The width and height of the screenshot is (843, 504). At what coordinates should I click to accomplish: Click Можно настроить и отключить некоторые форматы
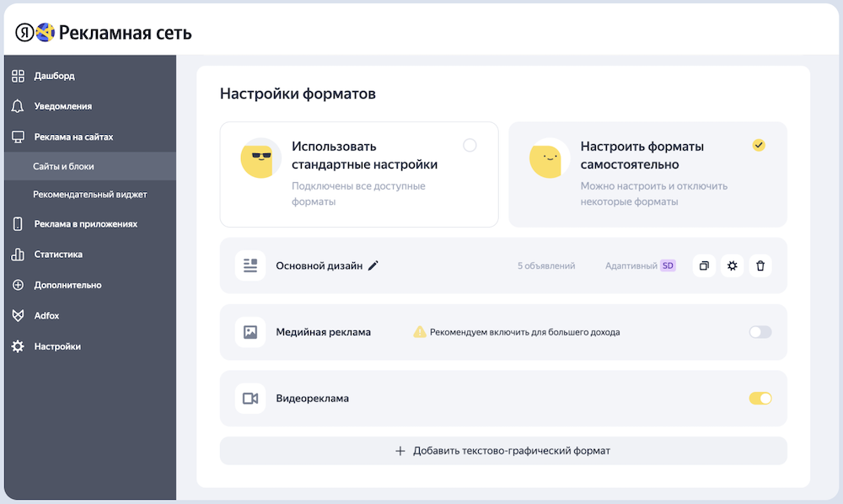pos(654,194)
